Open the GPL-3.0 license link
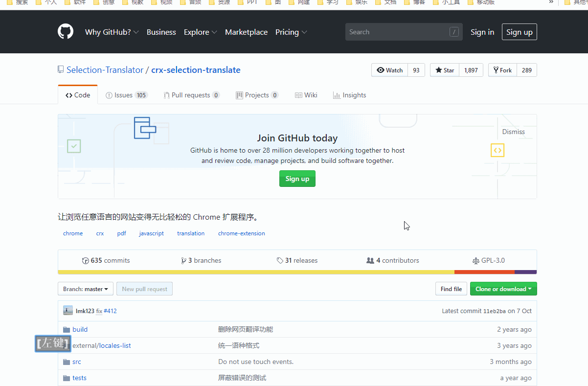 coord(489,260)
